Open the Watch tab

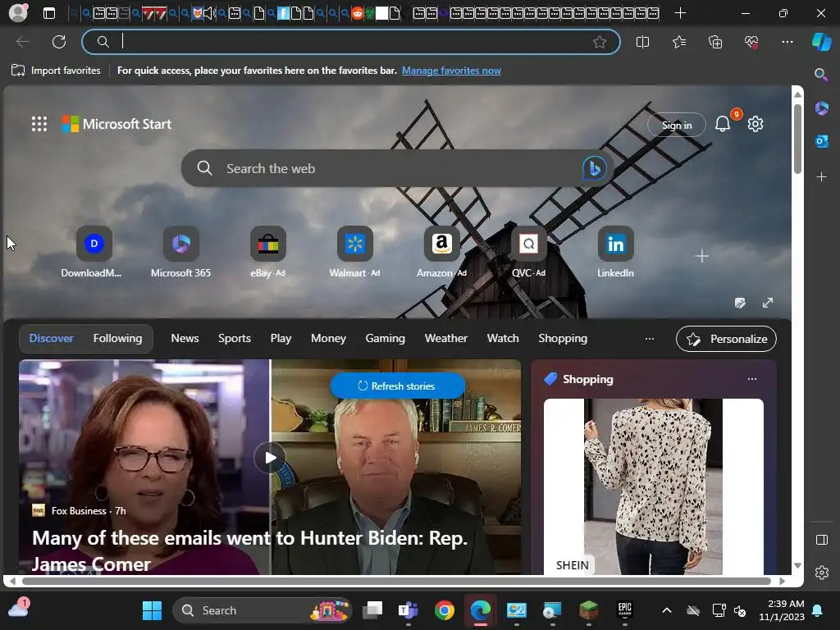click(x=503, y=338)
